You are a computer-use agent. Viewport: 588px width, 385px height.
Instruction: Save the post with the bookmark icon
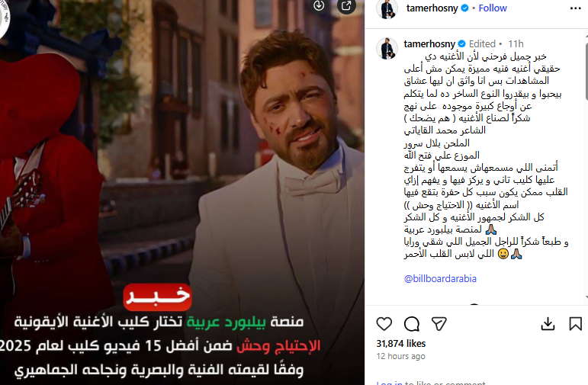[575, 324]
